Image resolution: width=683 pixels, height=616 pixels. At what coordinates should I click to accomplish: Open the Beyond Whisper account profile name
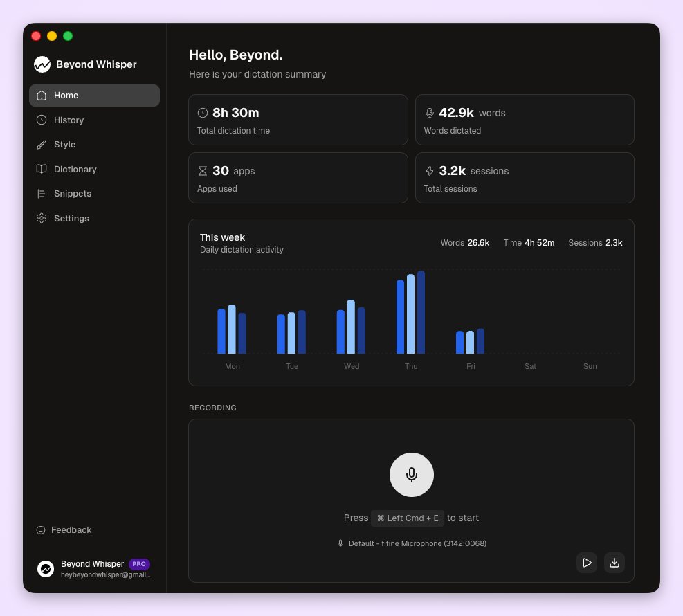(92, 563)
